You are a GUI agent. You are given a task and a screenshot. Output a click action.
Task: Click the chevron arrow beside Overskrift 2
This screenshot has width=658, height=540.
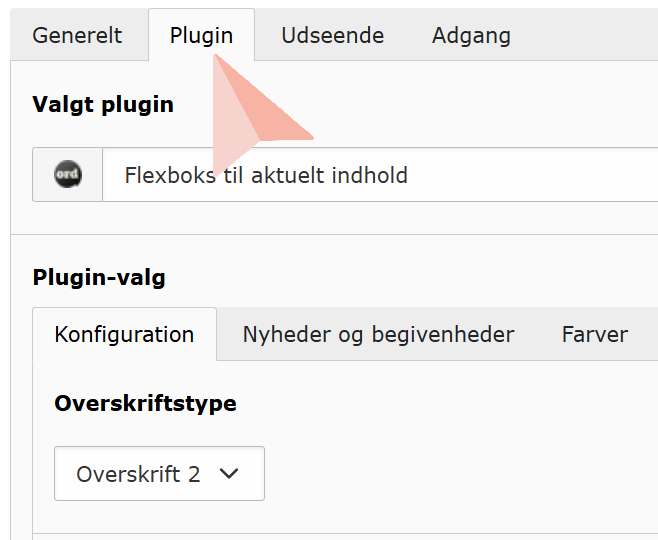(229, 474)
